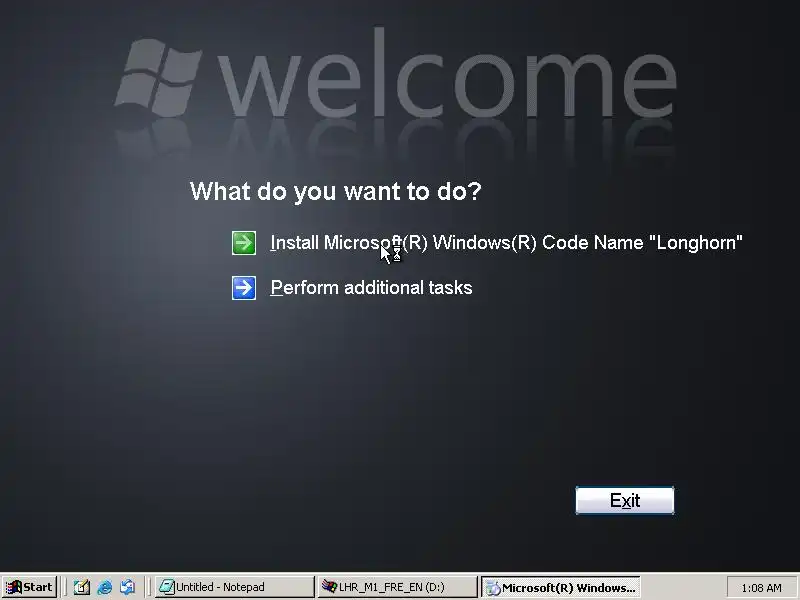The image size is (800, 600).
Task: Switch to LHR_M1_FRE_EN (D:) taskbar window
Action: click(x=397, y=587)
